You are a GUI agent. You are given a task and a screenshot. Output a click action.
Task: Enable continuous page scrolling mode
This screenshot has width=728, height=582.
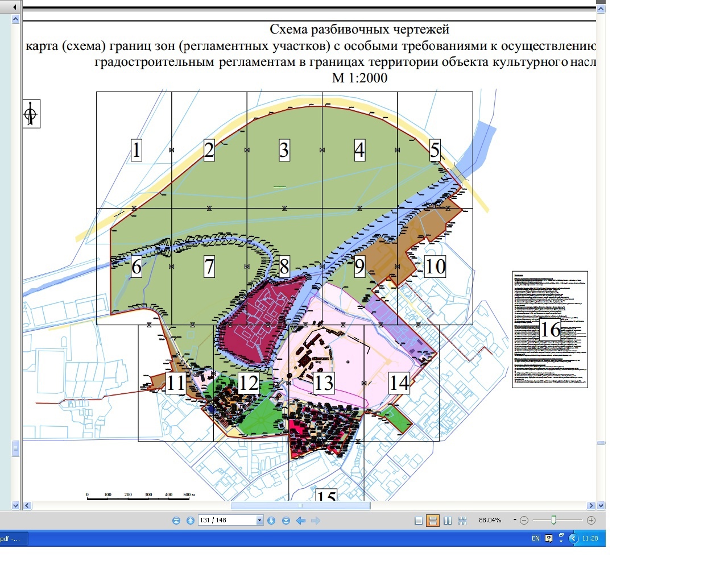(x=433, y=521)
